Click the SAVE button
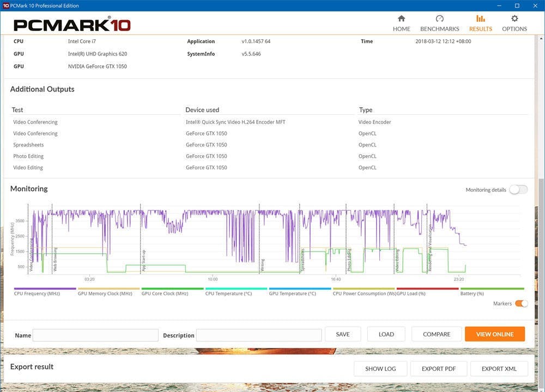This screenshot has height=392, width=545. tap(343, 334)
